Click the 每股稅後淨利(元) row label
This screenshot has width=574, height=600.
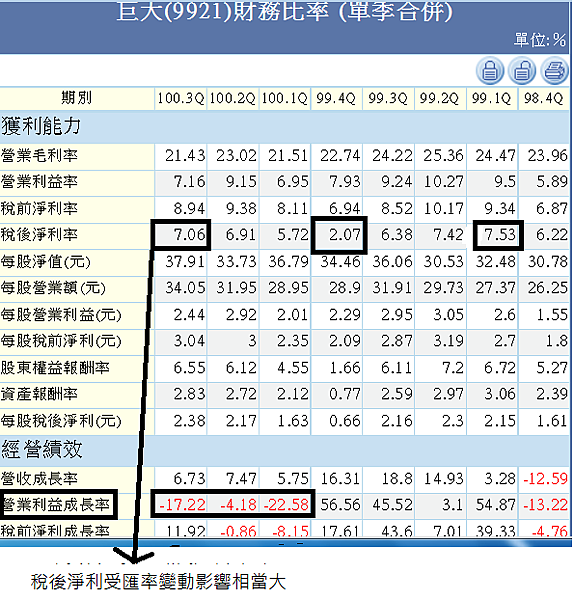coord(61,421)
